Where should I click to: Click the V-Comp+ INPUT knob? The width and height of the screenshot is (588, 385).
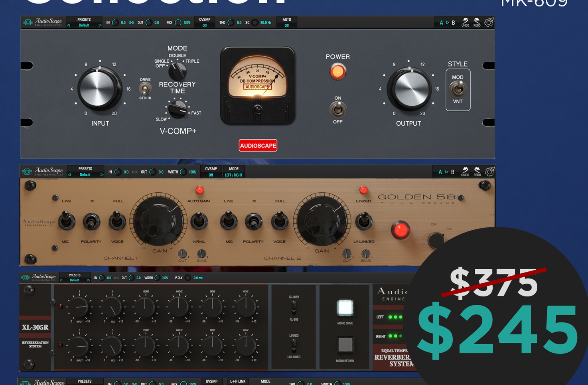(100, 89)
